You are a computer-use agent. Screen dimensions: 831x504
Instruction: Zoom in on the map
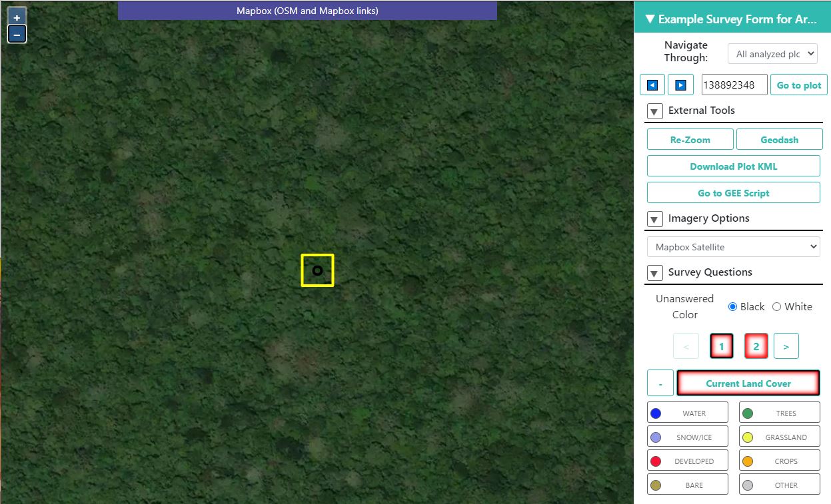tap(17, 17)
